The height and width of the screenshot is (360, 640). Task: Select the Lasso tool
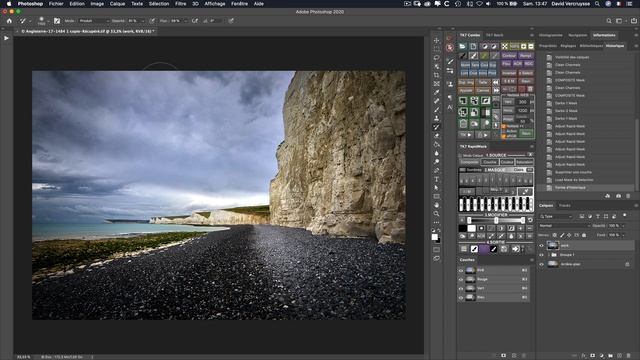click(436, 58)
